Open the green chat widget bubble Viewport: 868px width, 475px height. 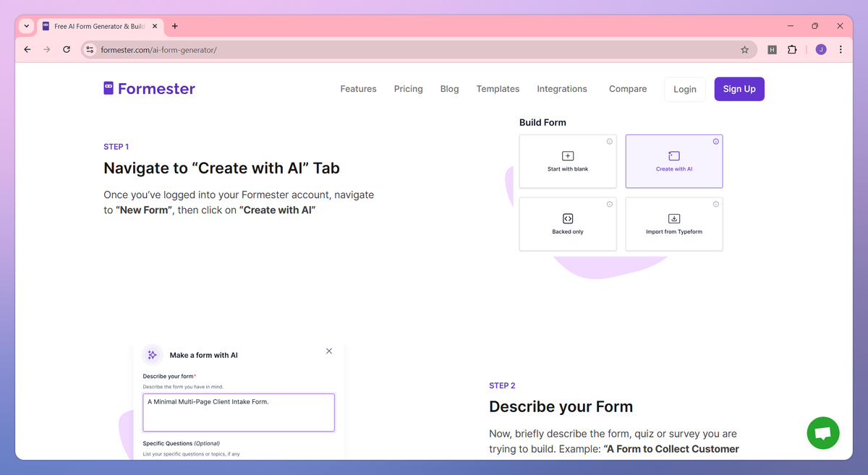(823, 433)
